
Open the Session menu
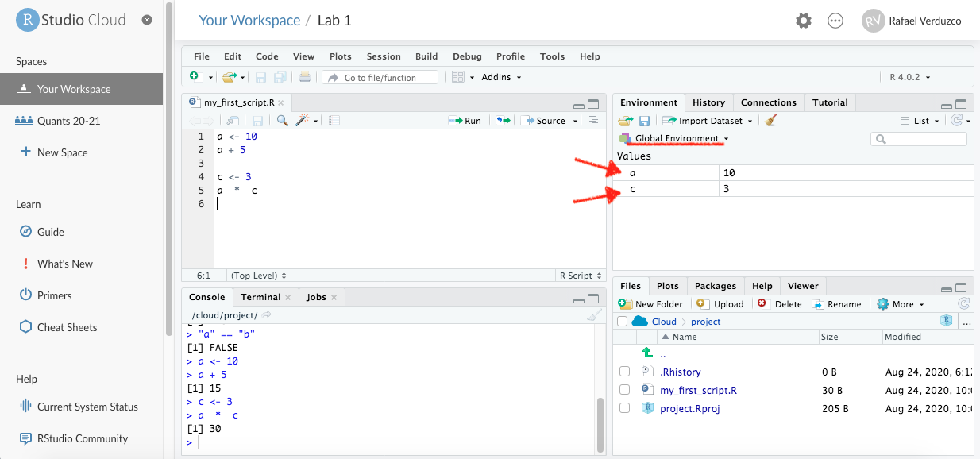(x=384, y=56)
